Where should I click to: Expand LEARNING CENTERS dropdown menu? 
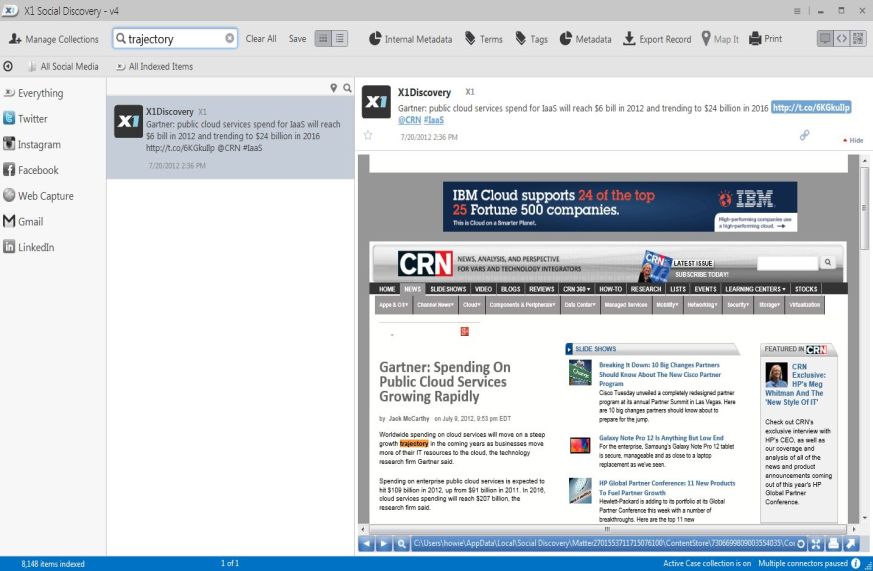coord(755,289)
